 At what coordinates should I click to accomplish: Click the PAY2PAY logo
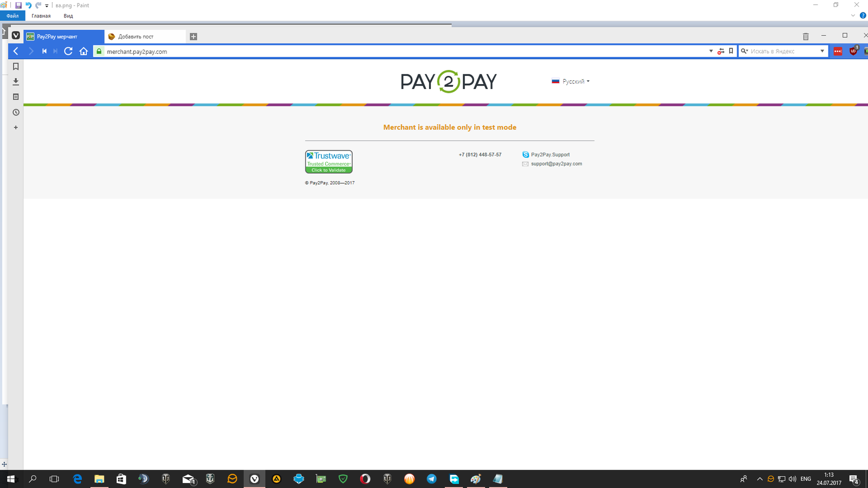tap(449, 81)
